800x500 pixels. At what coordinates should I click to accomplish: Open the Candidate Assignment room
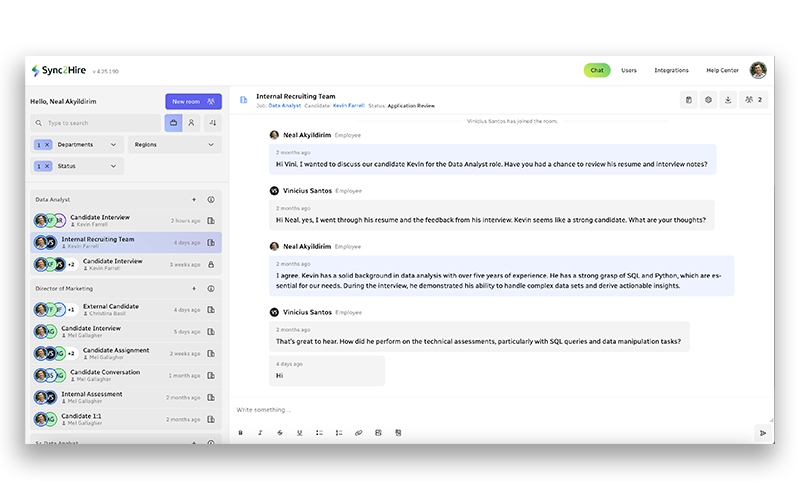coord(126,354)
